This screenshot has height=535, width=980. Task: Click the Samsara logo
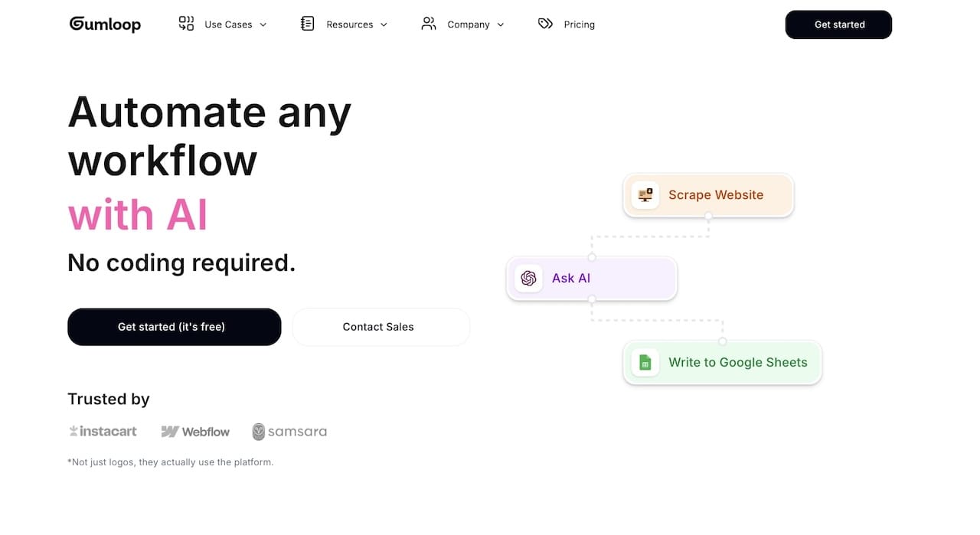point(289,431)
